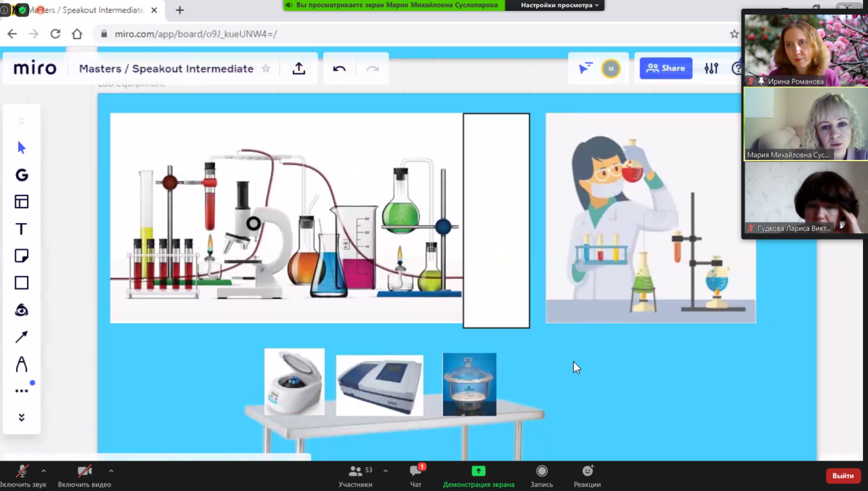Click the export board upload icon
The image size is (868, 491).
tap(299, 68)
